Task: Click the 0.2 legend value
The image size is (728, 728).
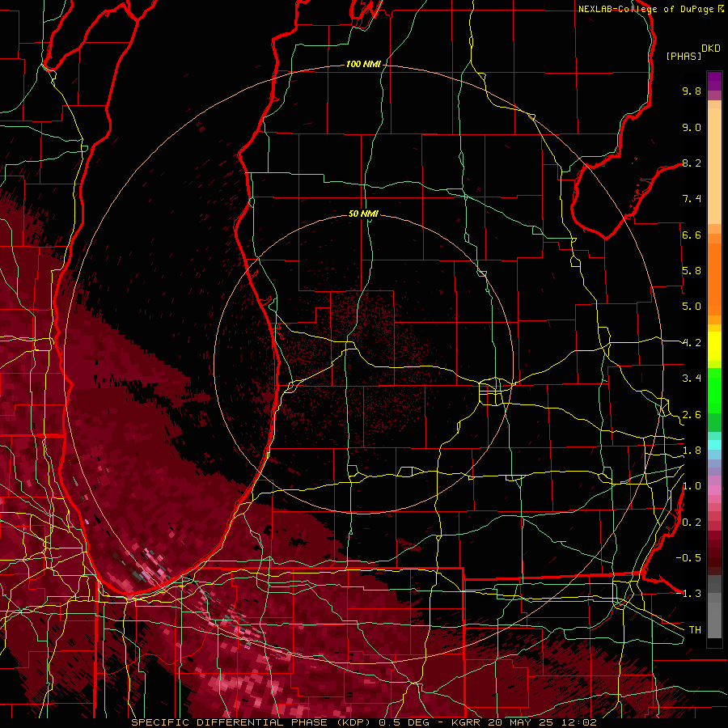Action: click(692, 523)
